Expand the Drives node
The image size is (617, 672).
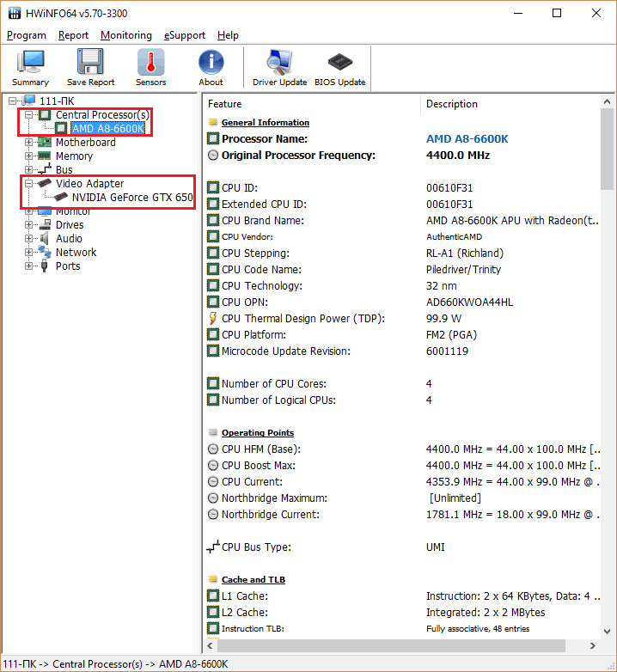(28, 224)
